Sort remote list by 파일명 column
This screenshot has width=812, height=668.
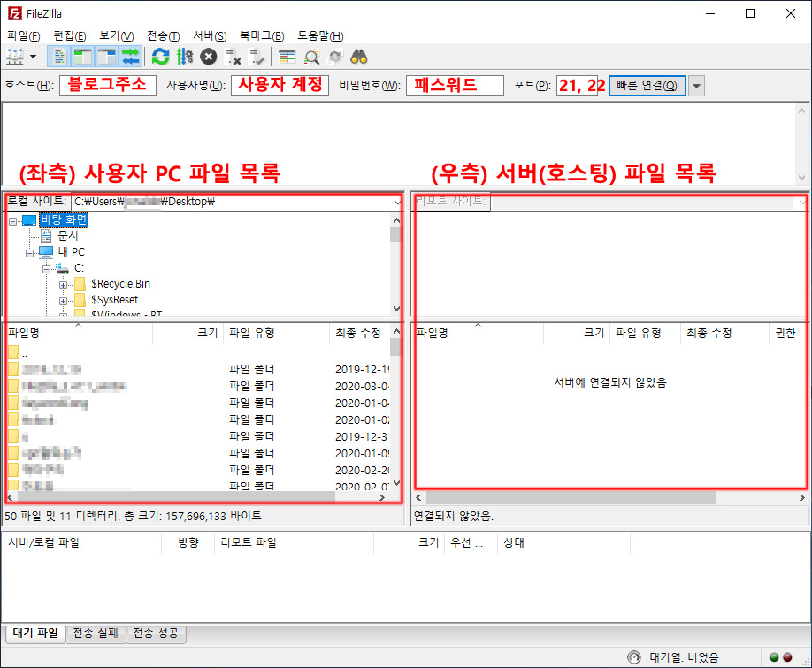(479, 333)
